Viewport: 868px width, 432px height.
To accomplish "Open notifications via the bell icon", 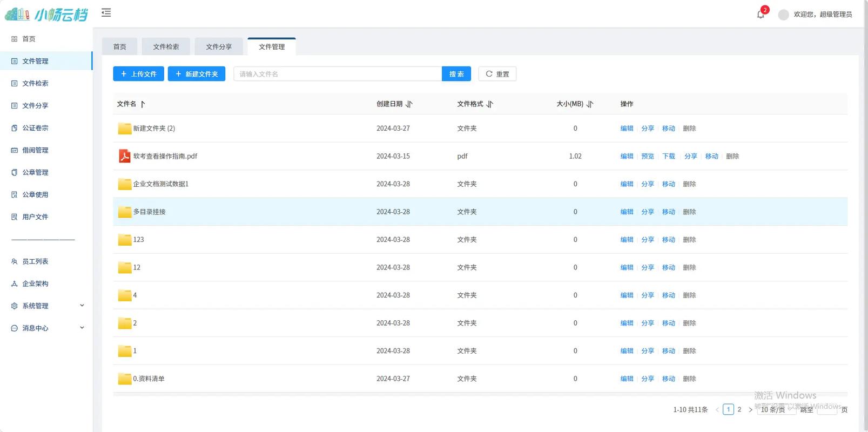I will coord(761,15).
